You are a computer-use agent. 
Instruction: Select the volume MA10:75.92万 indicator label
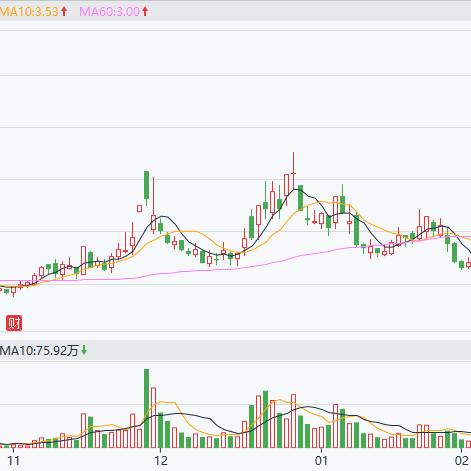pos(39,350)
